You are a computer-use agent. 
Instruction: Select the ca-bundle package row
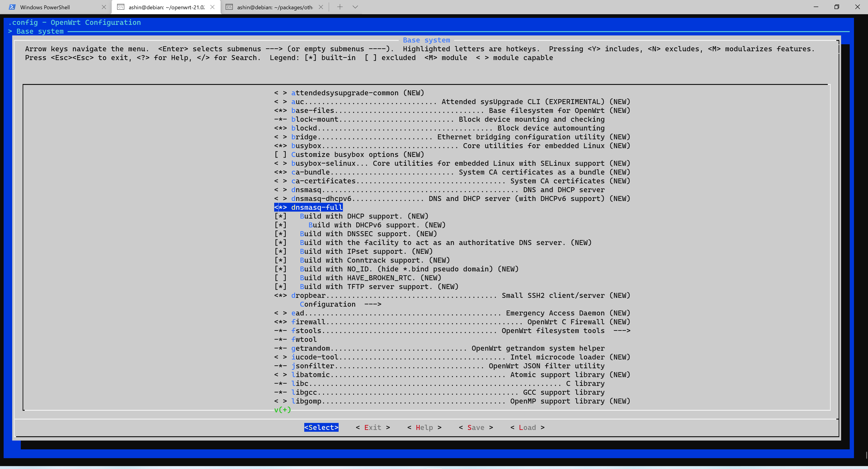pyautogui.click(x=452, y=172)
